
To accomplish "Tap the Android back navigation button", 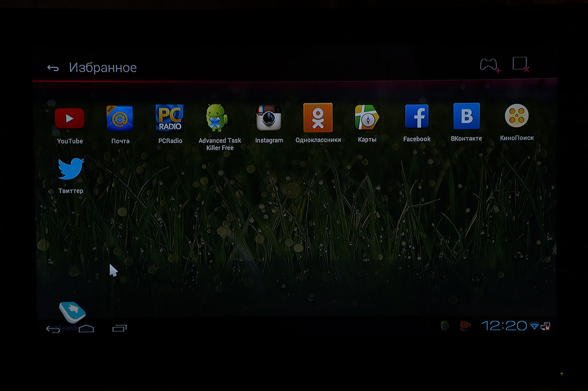I will [x=53, y=329].
